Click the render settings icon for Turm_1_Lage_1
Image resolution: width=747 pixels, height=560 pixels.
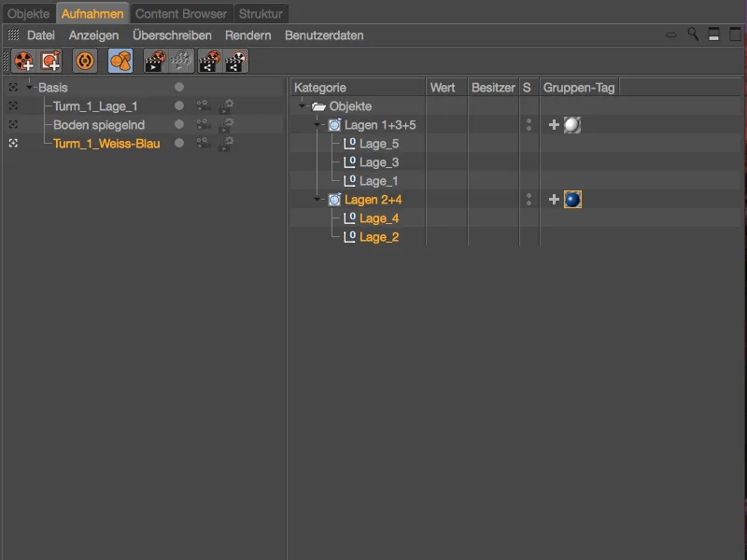point(226,106)
